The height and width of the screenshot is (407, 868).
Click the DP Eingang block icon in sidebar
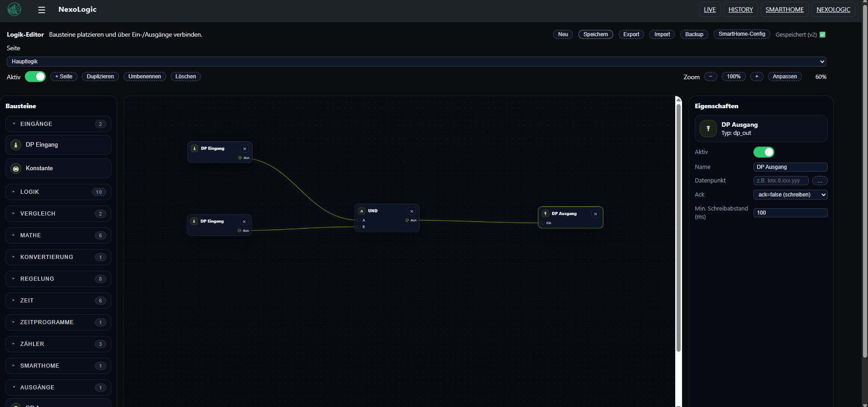(16, 145)
